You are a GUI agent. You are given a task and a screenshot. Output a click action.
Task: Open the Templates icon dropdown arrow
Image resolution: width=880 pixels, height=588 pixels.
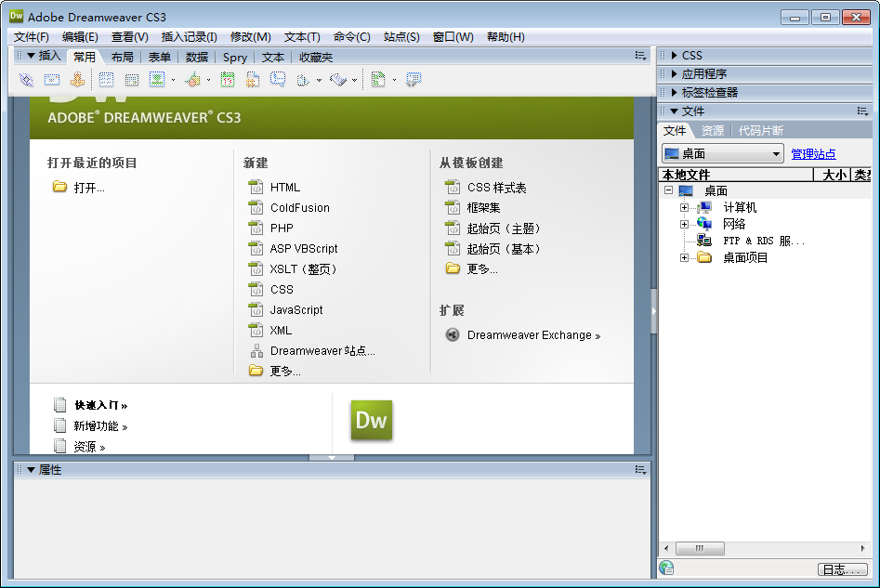click(394, 80)
